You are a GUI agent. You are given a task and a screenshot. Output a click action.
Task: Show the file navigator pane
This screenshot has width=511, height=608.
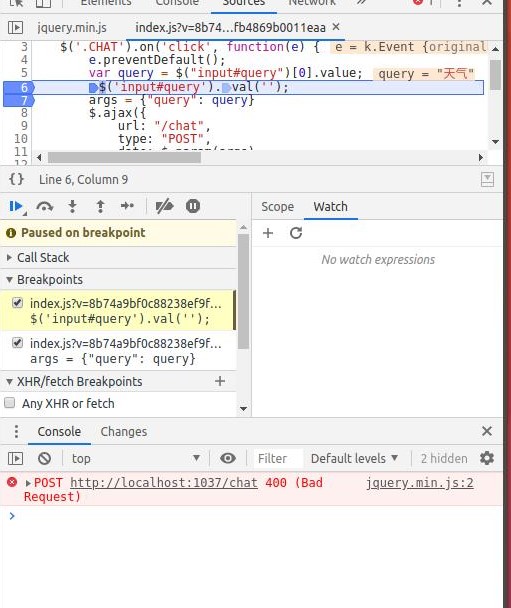pyautogui.click(x=16, y=28)
